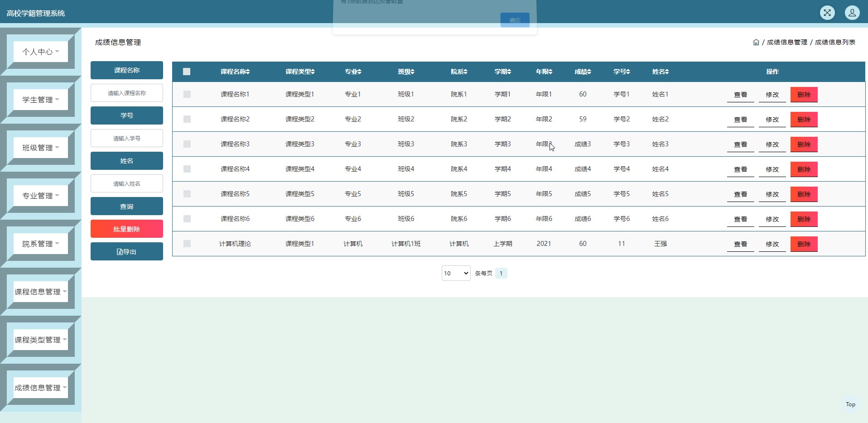This screenshot has width=868, height=423.
Task: Open the user profile icon
Action: click(852, 13)
